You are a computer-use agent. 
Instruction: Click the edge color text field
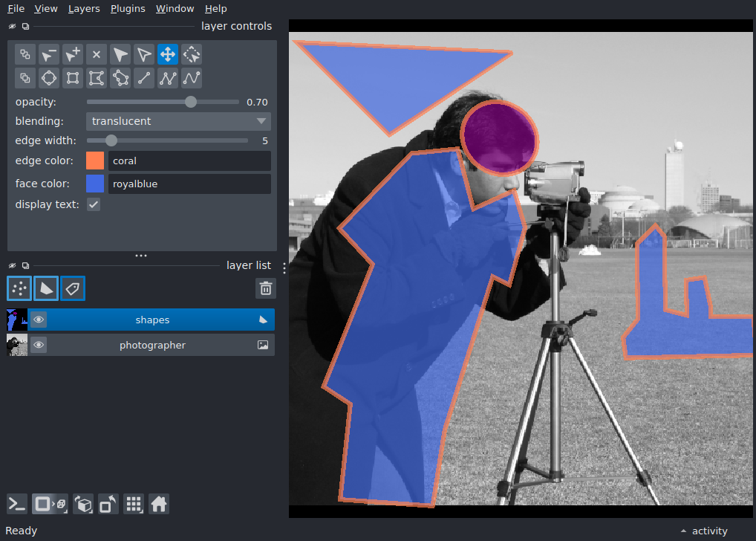189,161
